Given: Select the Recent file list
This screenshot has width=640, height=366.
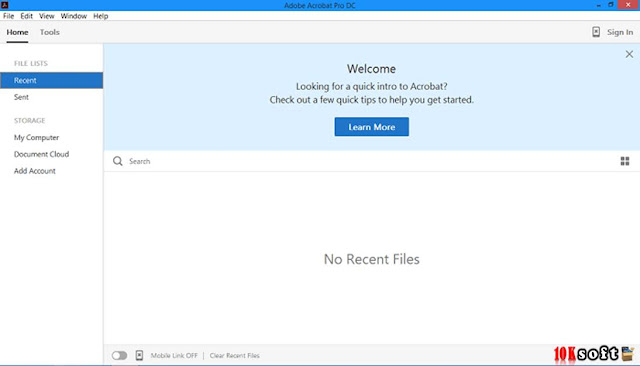Looking at the screenshot, I should [51, 80].
